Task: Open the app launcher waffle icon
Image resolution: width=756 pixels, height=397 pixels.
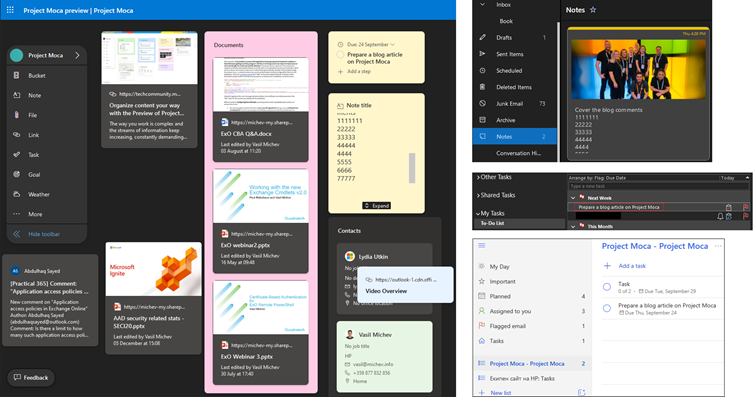Action: 10,10
